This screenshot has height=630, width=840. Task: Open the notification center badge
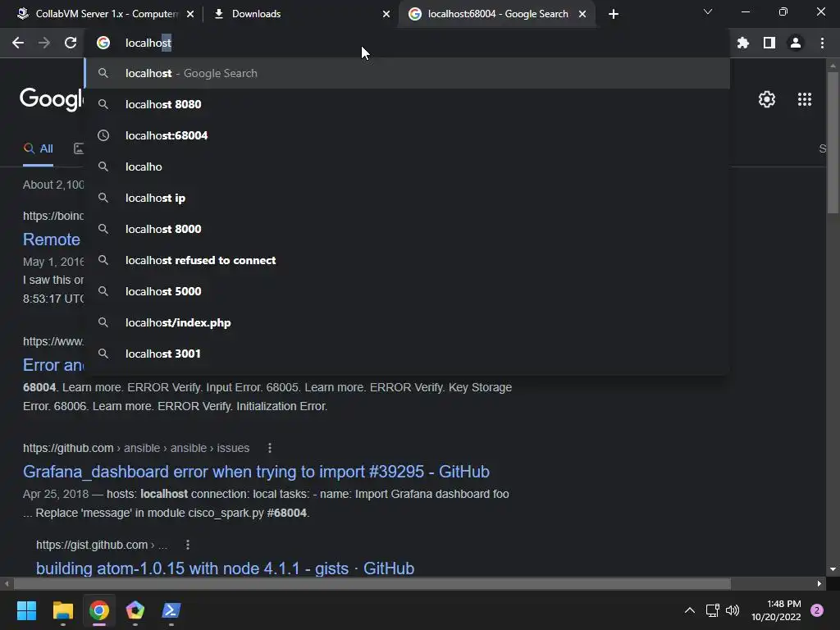coord(817,610)
